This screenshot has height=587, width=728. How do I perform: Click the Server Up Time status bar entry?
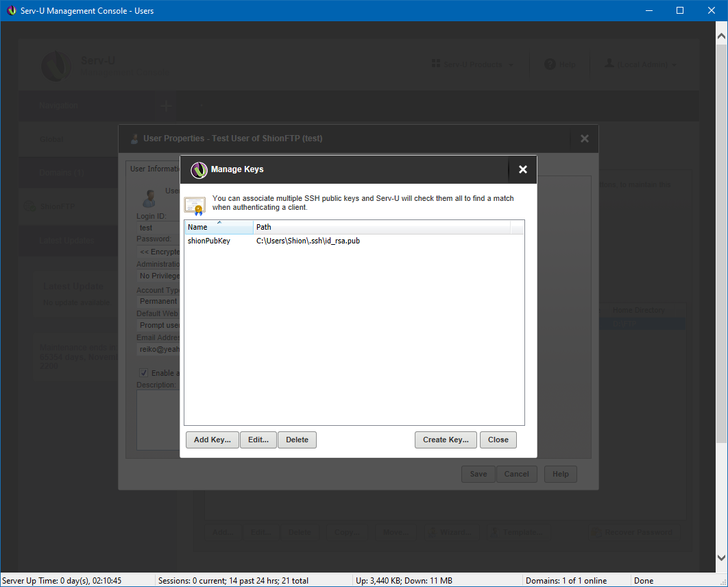point(62,581)
